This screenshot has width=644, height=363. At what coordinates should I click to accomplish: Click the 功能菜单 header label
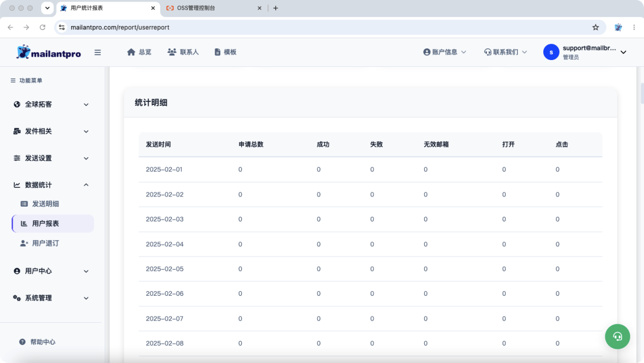point(31,80)
